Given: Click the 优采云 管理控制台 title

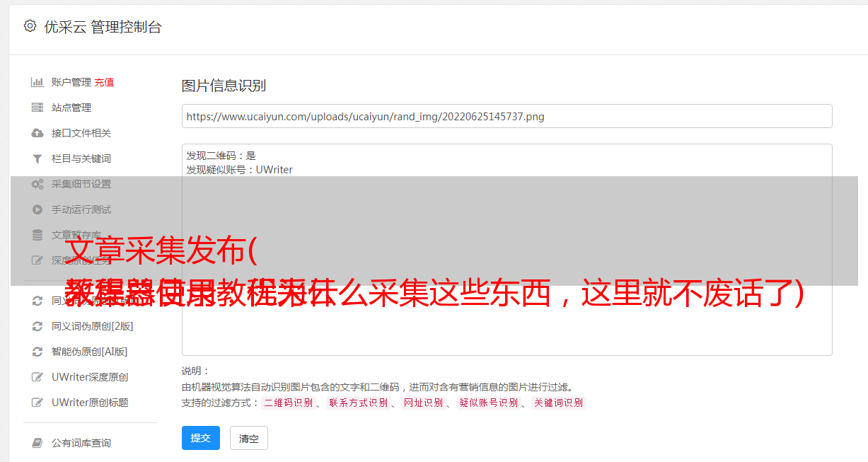Looking at the screenshot, I should (103, 27).
